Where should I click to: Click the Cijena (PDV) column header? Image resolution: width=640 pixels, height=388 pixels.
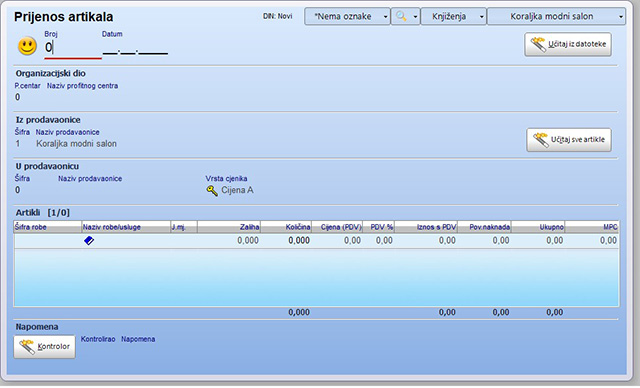click(337, 227)
